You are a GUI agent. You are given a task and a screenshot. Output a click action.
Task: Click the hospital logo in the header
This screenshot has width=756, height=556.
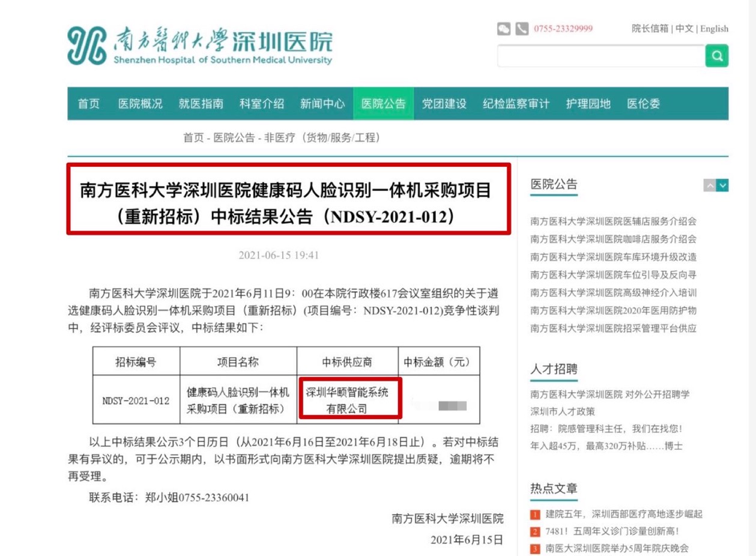(x=199, y=45)
